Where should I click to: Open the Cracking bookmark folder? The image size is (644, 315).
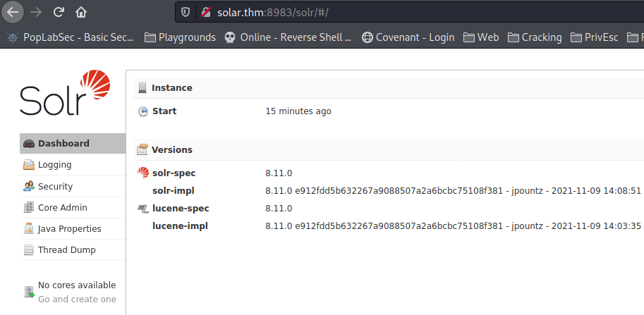coord(535,37)
